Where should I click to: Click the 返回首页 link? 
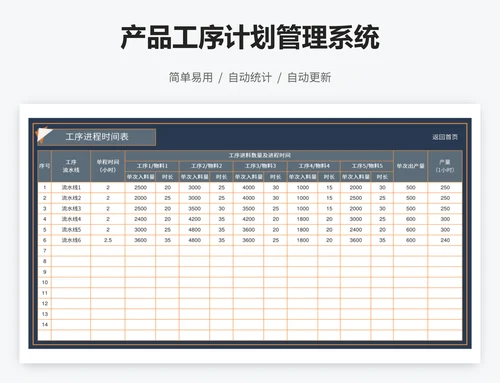445,137
